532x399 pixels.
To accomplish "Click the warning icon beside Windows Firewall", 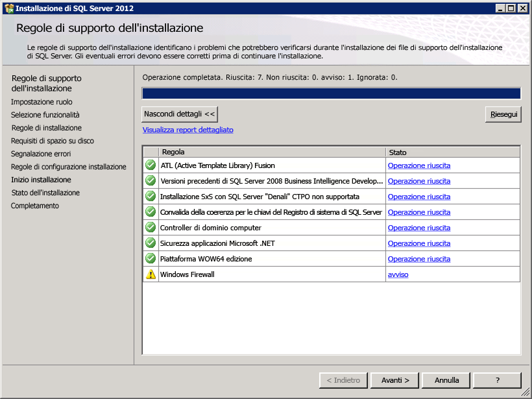I will click(x=151, y=274).
